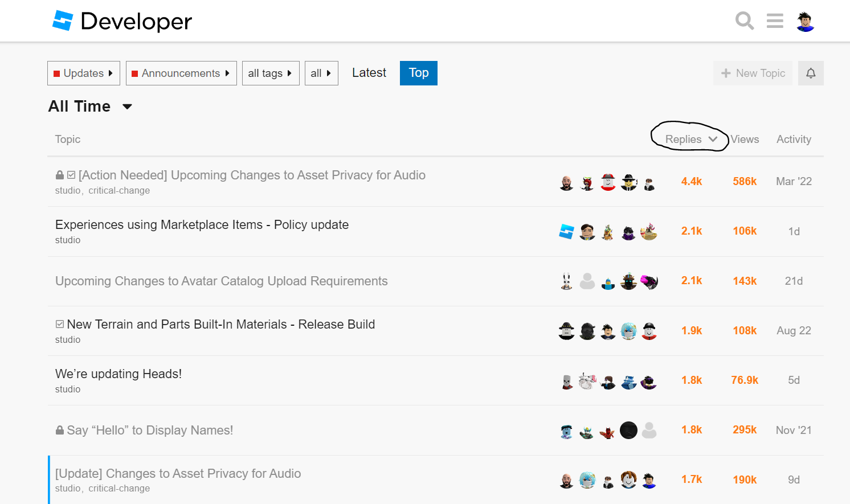This screenshot has height=504, width=850.
Task: Click the Roblox Developer logo icon
Action: (x=63, y=21)
